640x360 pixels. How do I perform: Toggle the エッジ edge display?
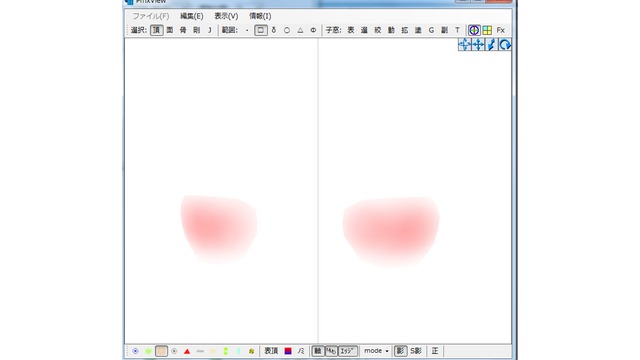point(348,351)
